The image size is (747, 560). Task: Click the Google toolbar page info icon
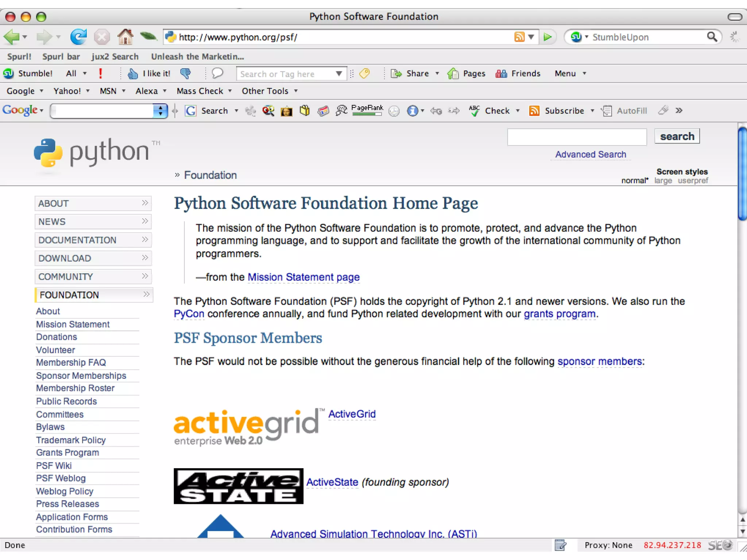(413, 110)
